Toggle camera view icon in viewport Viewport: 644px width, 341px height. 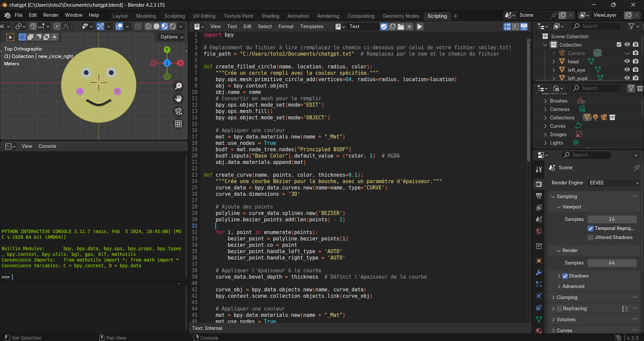point(178,111)
